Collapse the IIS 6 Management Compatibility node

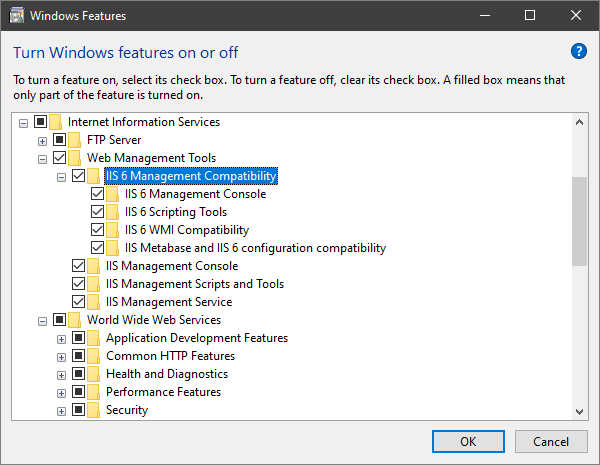pos(61,177)
